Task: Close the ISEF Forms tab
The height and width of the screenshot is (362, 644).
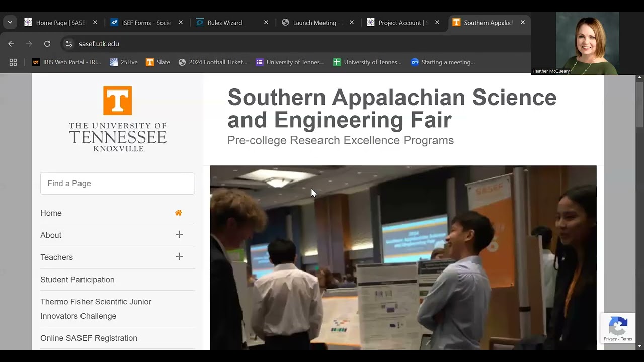Action: (x=181, y=23)
